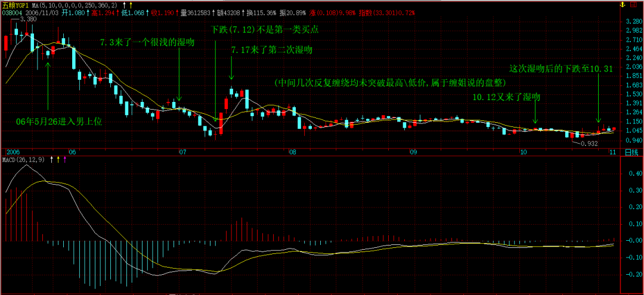Click the amplitude value 振20.89%

(293, 13)
